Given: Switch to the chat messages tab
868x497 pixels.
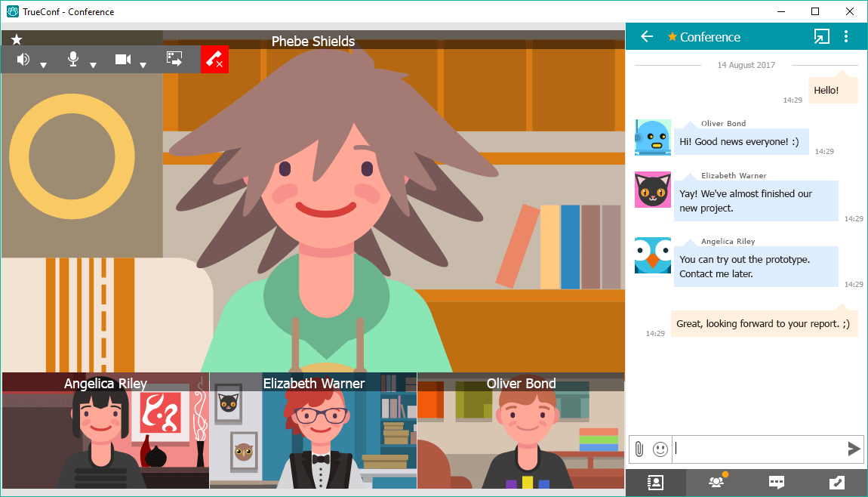Looking at the screenshot, I should 777,483.
